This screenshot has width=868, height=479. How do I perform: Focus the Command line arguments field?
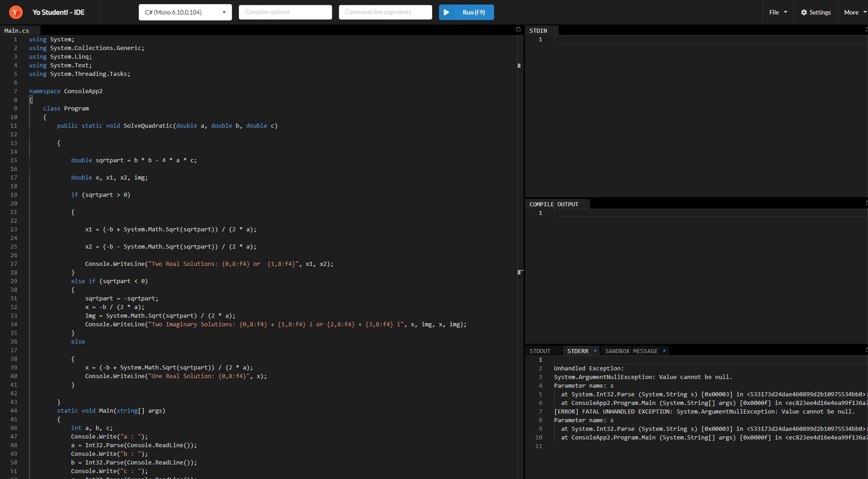[385, 12]
